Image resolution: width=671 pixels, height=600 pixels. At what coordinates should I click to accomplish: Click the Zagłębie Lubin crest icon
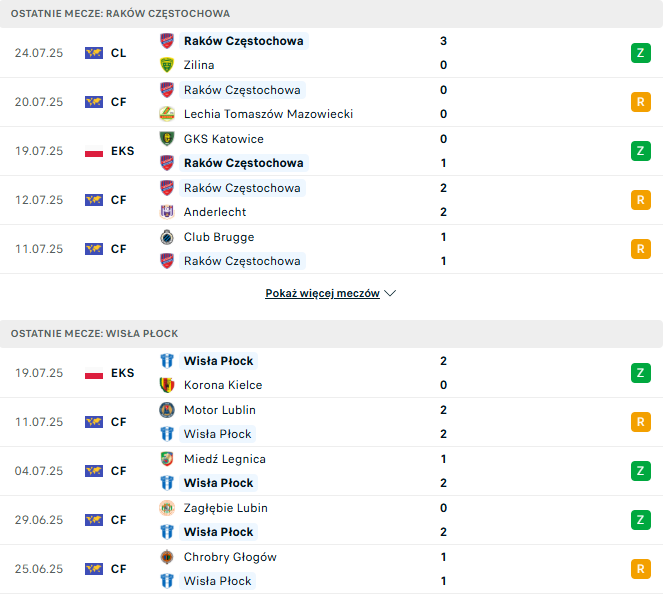167,508
